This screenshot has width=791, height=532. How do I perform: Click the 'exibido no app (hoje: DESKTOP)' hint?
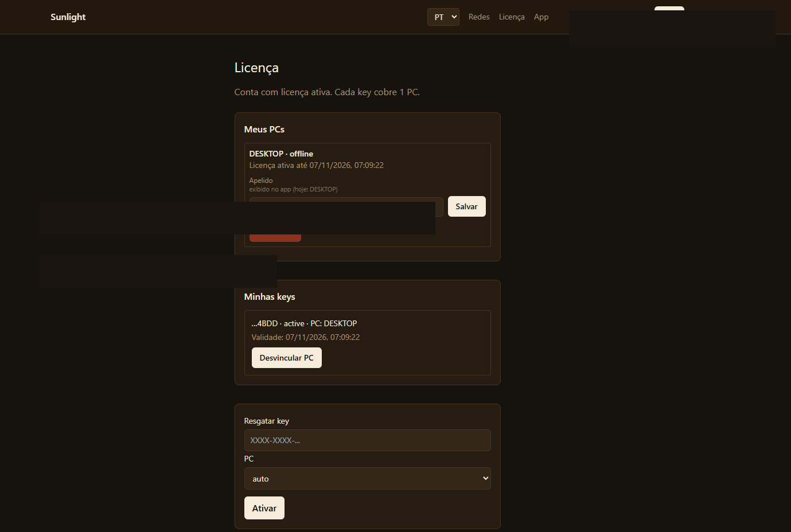[x=293, y=189]
